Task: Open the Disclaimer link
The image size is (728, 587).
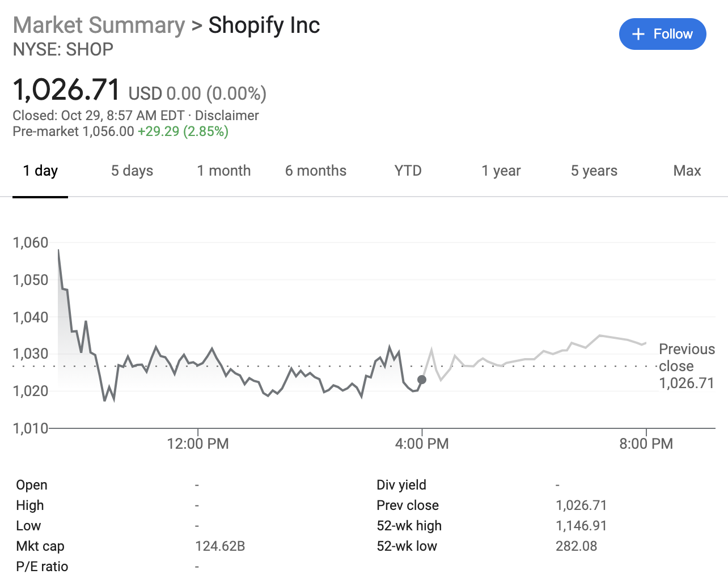Action: (x=227, y=116)
